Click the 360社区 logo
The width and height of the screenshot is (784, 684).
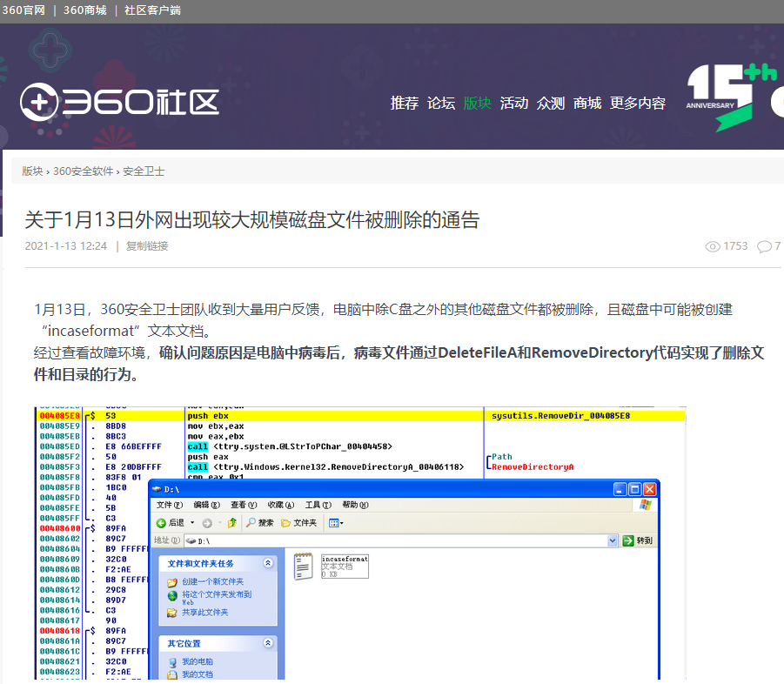pyautogui.click(x=119, y=102)
